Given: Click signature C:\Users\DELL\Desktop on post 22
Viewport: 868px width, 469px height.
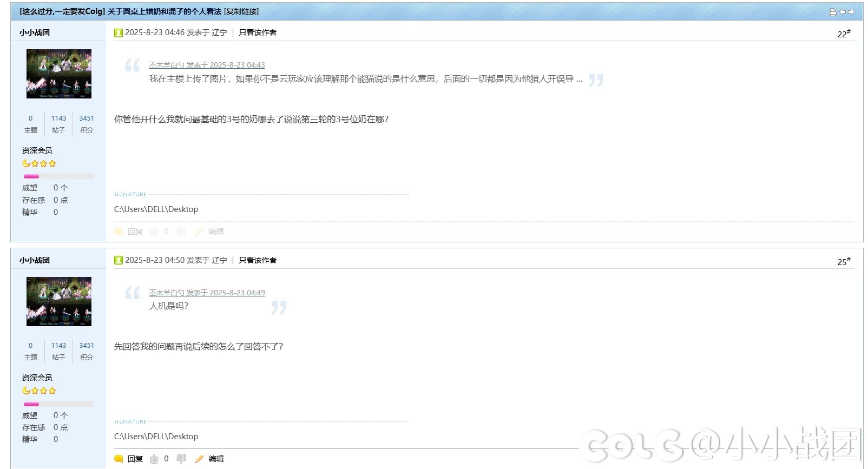Looking at the screenshot, I should pyautogui.click(x=156, y=209).
